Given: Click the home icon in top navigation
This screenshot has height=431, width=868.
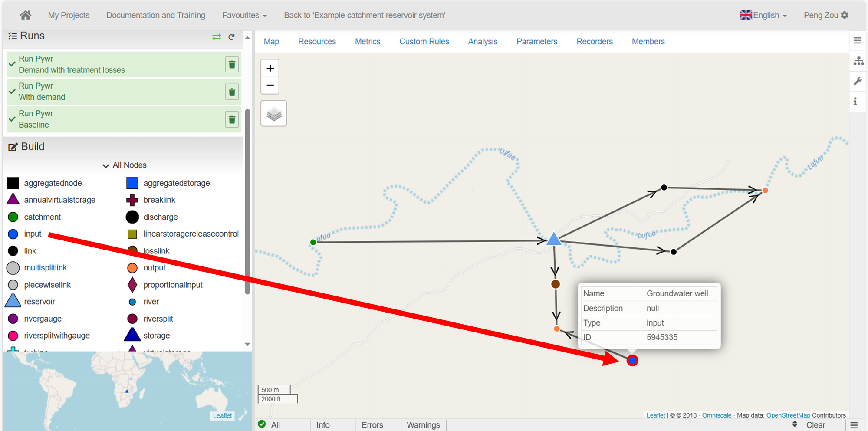Looking at the screenshot, I should click(25, 15).
